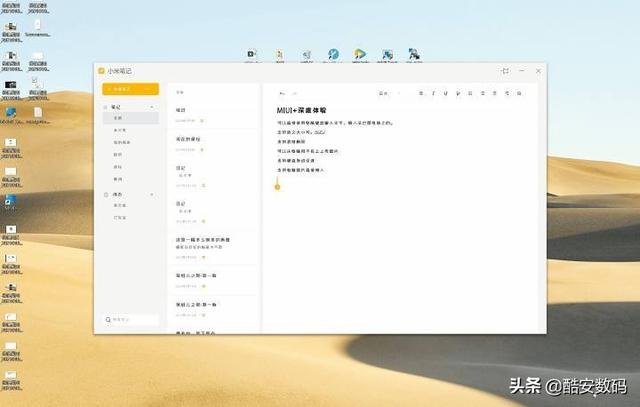Collapse the To-do section in sidebar
This screenshot has width=640, height=407.
point(152,194)
